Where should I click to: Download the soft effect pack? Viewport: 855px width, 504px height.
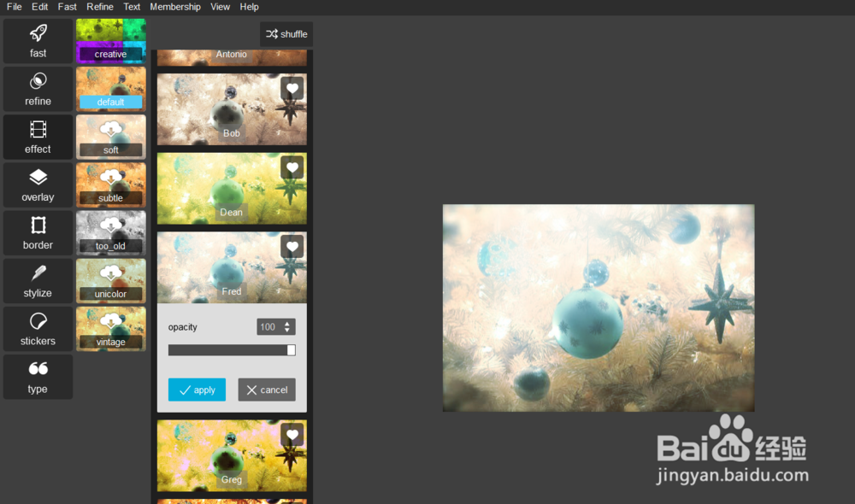110,137
